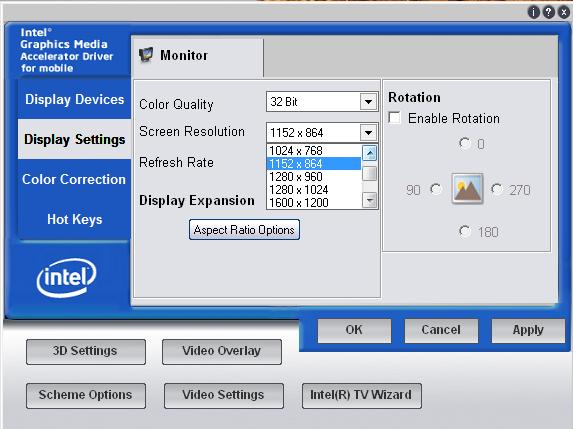Image resolution: width=573 pixels, height=429 pixels.
Task: Open help with the question mark icon
Action: [549, 12]
